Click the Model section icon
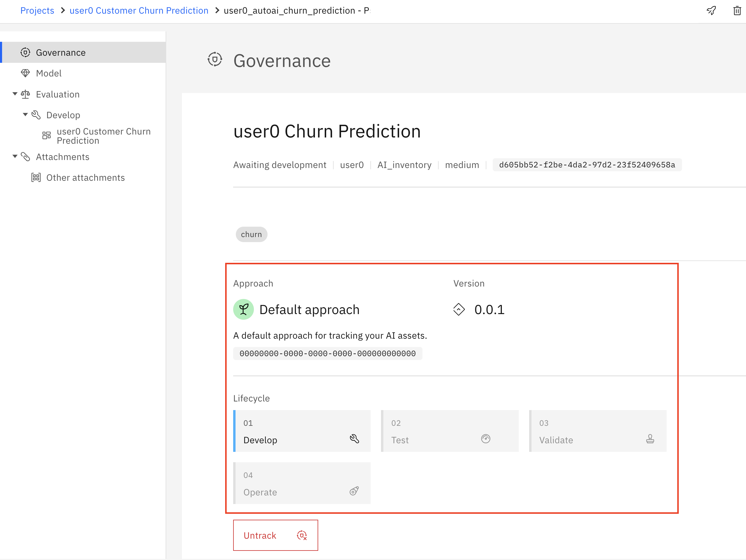Screen dimensions: 746x560 [25, 73]
